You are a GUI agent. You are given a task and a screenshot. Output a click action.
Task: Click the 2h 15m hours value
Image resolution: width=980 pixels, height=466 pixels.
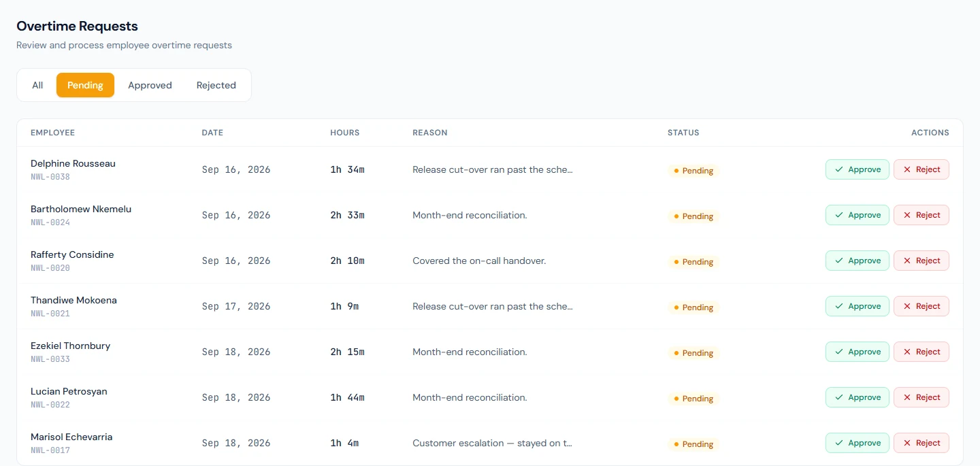click(x=348, y=352)
